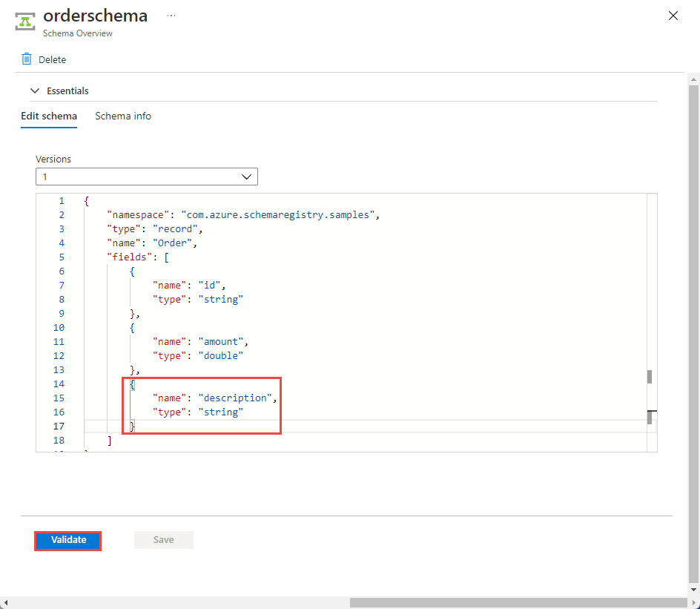Viewport: 700px width, 609px height.
Task: Place cursor on the "description" value
Action: point(236,398)
